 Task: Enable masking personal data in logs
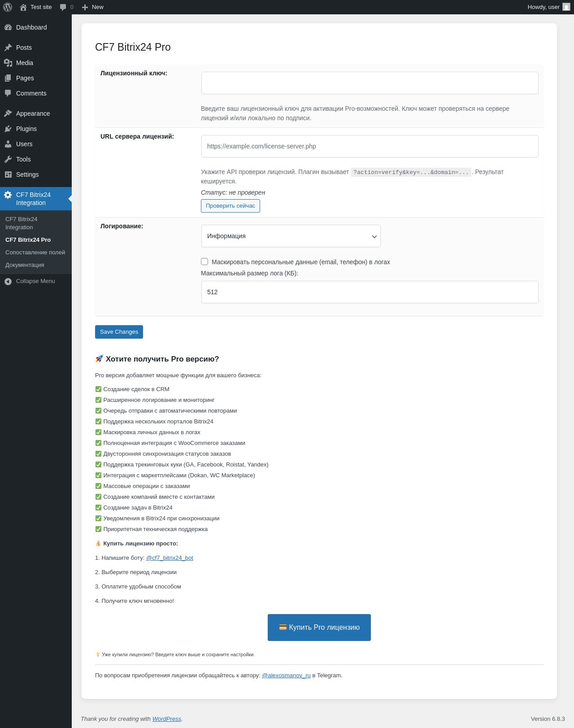click(x=204, y=262)
